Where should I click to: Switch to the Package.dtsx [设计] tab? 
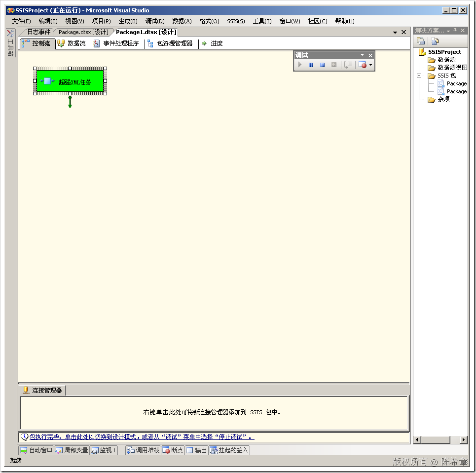[x=83, y=32]
